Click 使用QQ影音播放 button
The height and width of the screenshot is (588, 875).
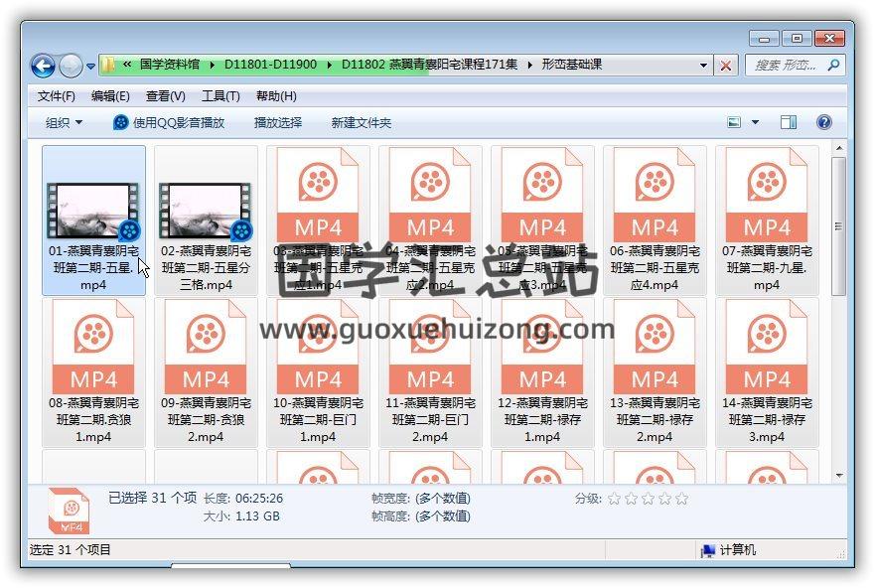point(169,122)
